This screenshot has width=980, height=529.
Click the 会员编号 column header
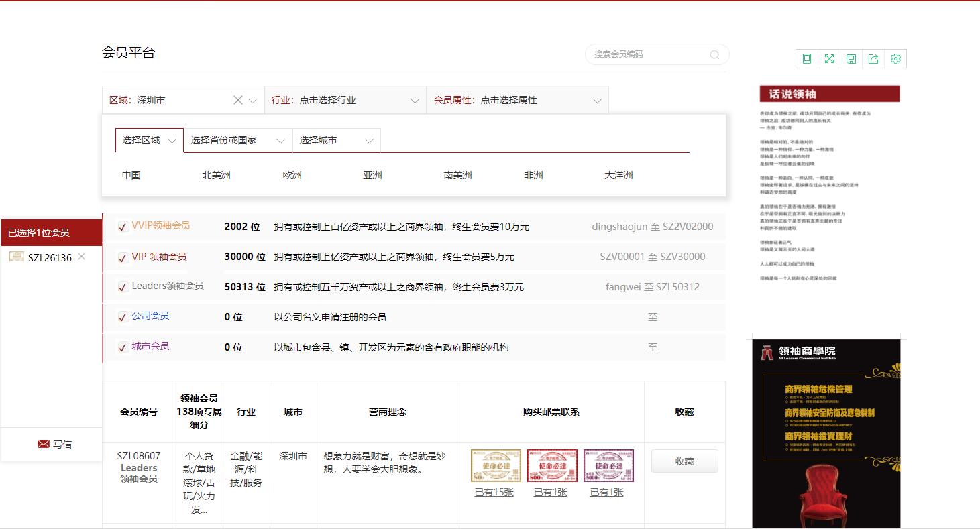tap(139, 412)
